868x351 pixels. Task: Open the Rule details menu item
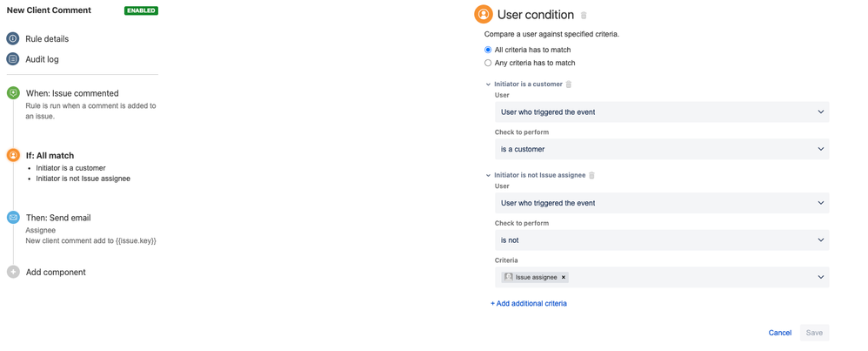point(47,39)
